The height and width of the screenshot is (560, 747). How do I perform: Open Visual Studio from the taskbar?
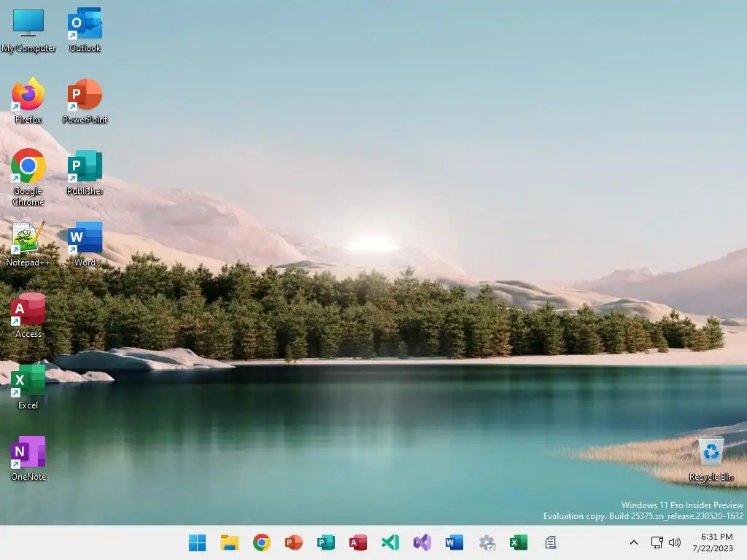point(422,542)
